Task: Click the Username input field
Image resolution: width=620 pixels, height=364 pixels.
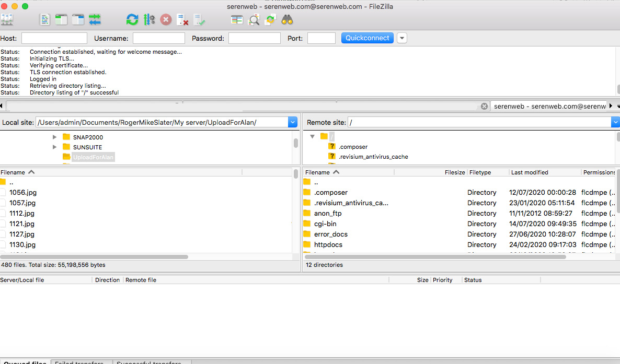Action: click(x=158, y=38)
